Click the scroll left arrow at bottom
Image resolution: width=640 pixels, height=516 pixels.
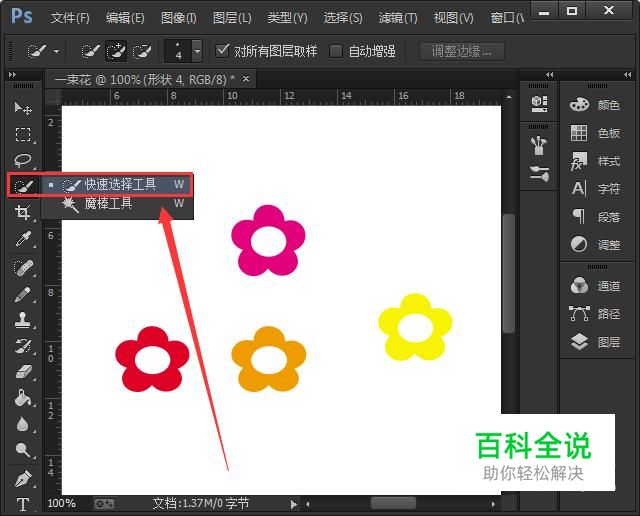(x=308, y=504)
